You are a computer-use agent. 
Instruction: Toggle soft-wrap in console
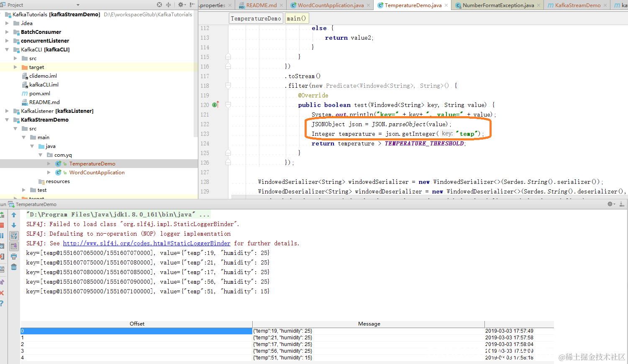tap(14, 236)
